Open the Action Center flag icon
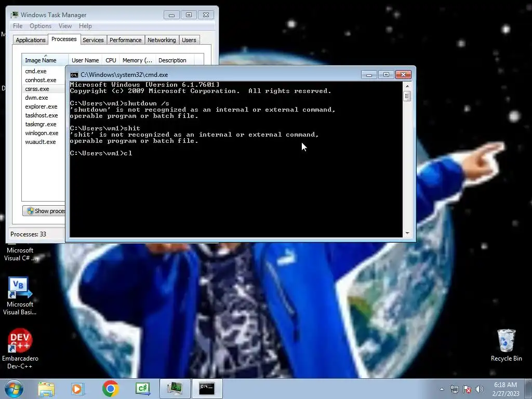 click(x=467, y=389)
